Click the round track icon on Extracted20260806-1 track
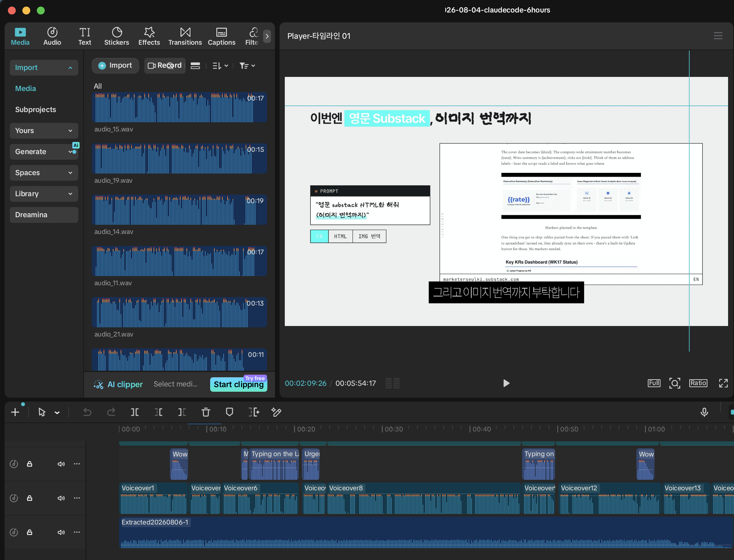The image size is (734, 560). tap(14, 532)
